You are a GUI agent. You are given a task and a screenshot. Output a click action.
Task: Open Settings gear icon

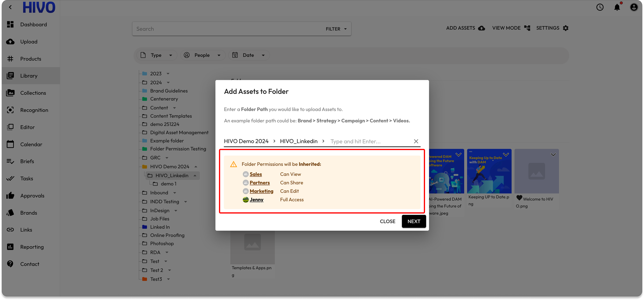tap(565, 28)
